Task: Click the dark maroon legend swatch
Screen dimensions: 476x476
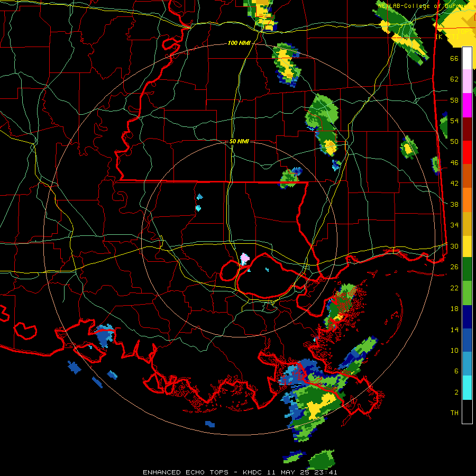Action: [467, 129]
